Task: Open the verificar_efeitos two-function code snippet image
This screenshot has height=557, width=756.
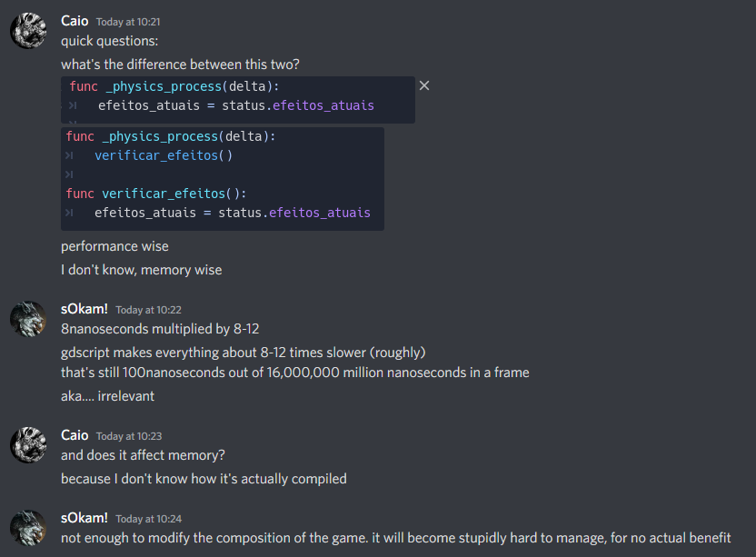Action: coord(223,178)
